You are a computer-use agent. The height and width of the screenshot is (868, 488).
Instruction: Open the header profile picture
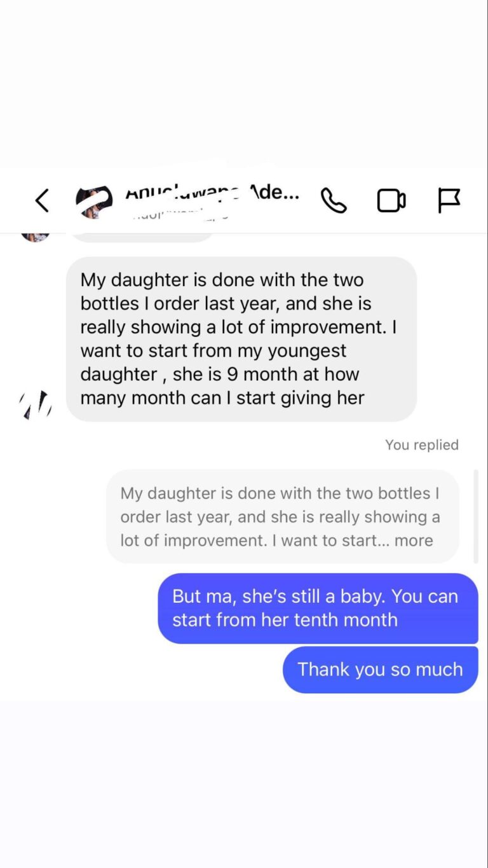(94, 202)
